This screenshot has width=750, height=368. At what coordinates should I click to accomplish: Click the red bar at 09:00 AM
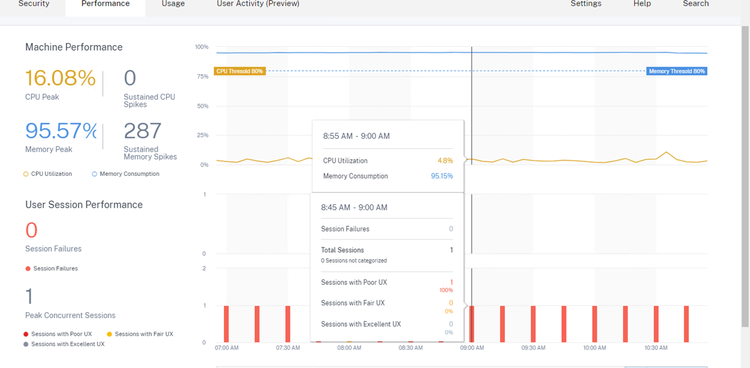tap(472, 324)
